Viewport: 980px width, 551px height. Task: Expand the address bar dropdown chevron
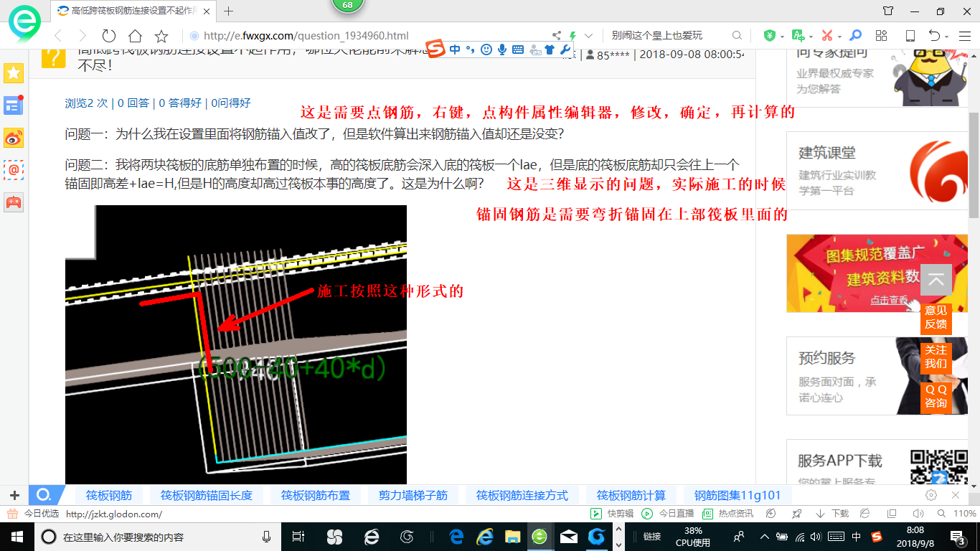click(588, 36)
